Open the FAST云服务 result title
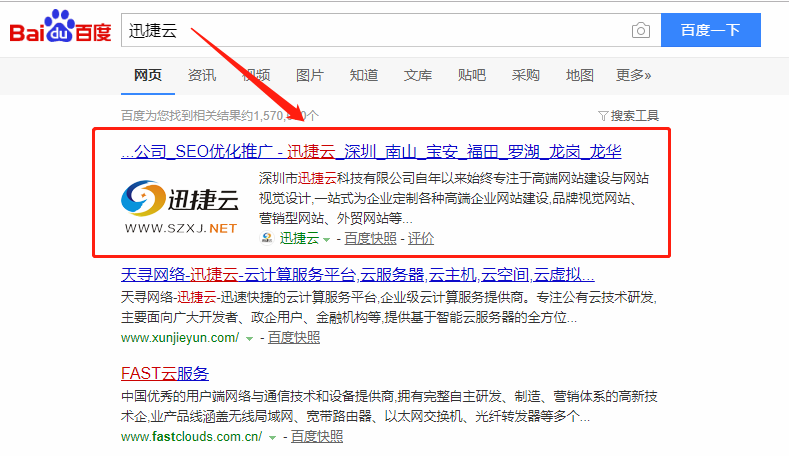 (x=165, y=373)
